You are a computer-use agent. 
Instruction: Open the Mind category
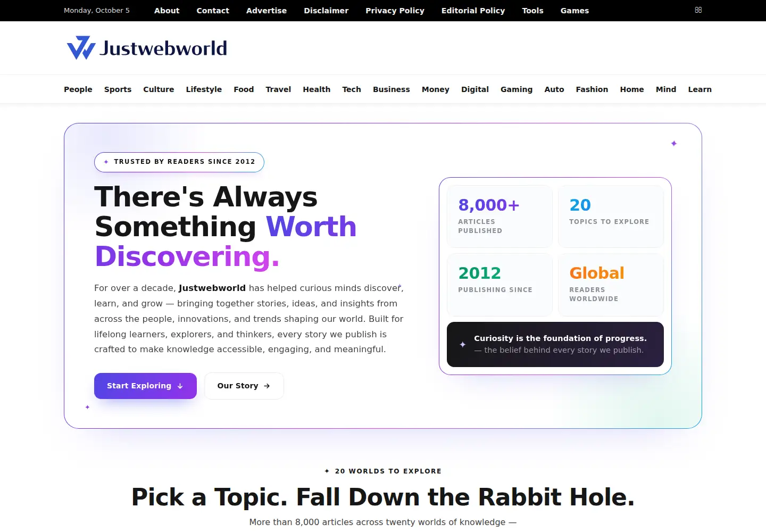click(666, 89)
